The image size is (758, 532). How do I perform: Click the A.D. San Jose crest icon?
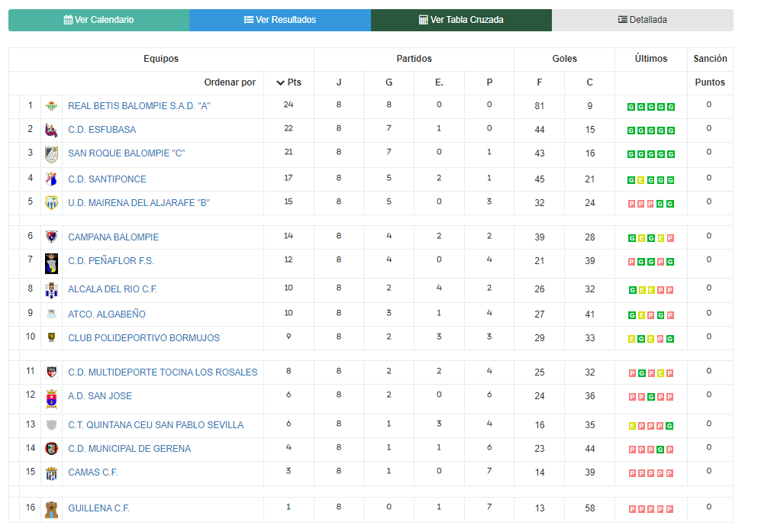tap(51, 399)
